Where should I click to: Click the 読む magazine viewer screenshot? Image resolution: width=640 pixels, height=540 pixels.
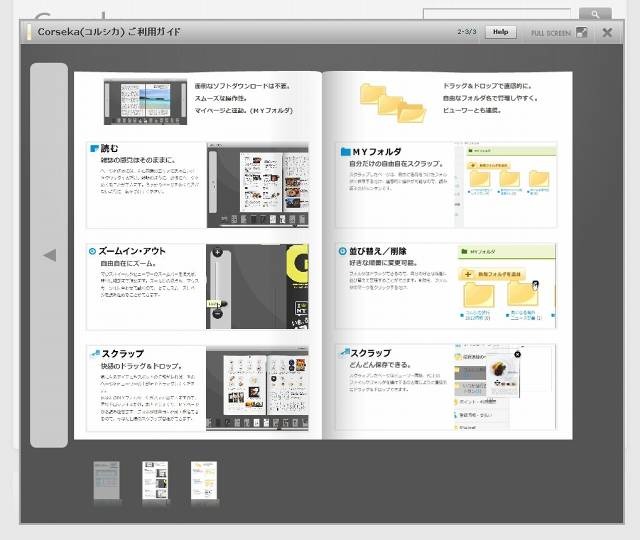pos(258,185)
